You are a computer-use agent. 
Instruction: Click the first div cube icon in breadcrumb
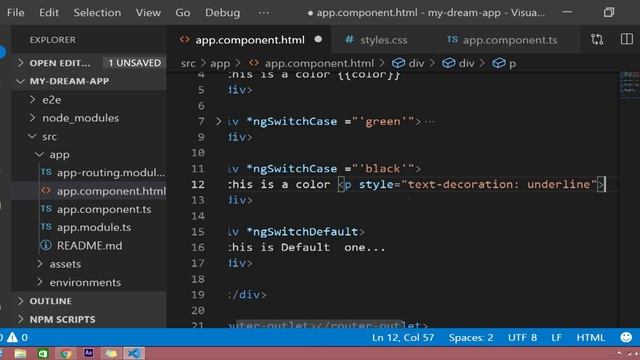tap(398, 63)
